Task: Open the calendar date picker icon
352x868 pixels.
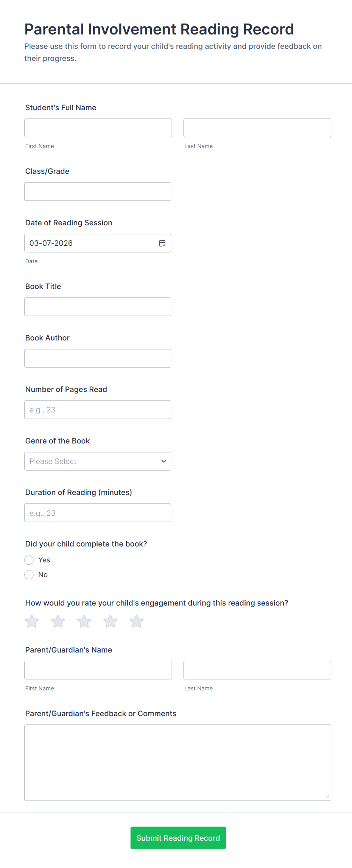Action: 162,243
